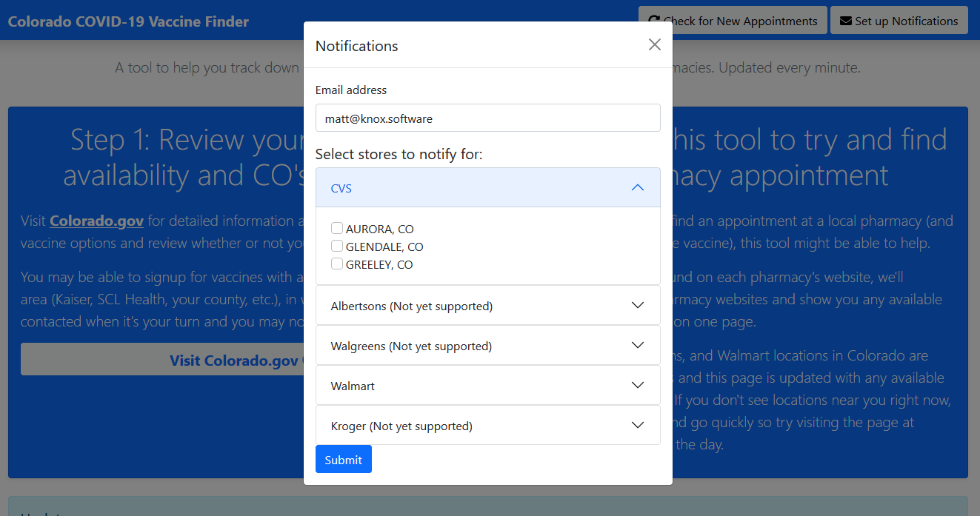Submit the notification settings
The image size is (980, 516).
pyautogui.click(x=344, y=459)
